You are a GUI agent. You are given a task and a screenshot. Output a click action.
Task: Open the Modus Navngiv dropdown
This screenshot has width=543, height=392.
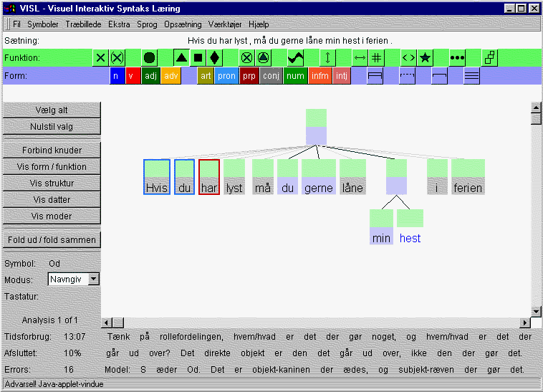pyautogui.click(x=94, y=279)
